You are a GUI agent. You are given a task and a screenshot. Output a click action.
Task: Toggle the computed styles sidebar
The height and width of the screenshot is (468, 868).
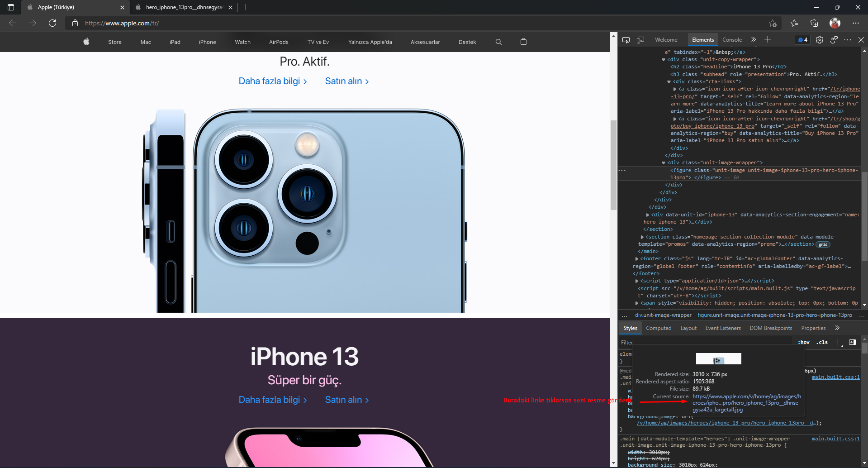coord(853,342)
